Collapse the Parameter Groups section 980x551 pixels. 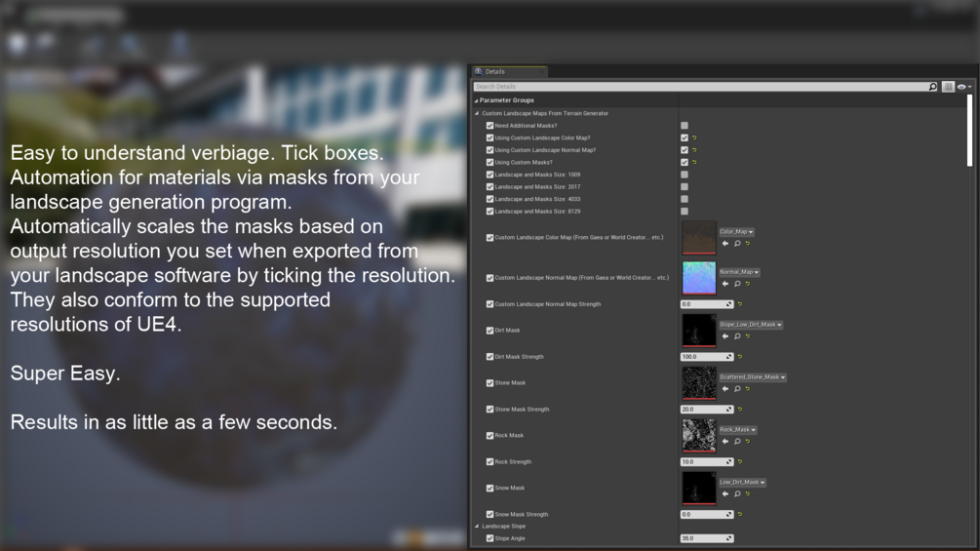pyautogui.click(x=476, y=100)
